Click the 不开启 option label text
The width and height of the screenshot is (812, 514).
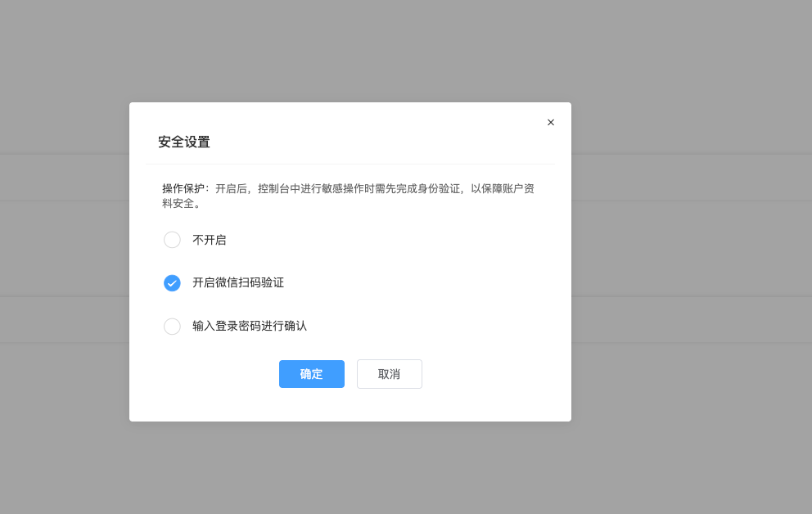point(210,240)
